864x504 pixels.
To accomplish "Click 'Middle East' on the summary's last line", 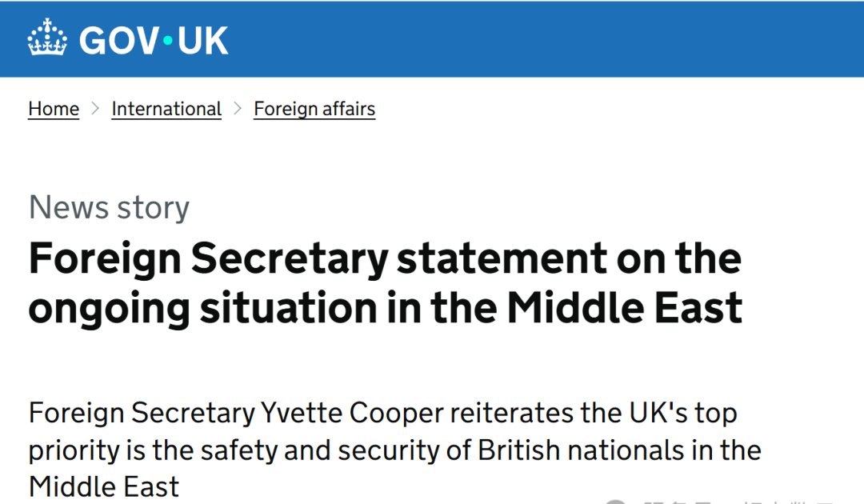I will tap(104, 486).
